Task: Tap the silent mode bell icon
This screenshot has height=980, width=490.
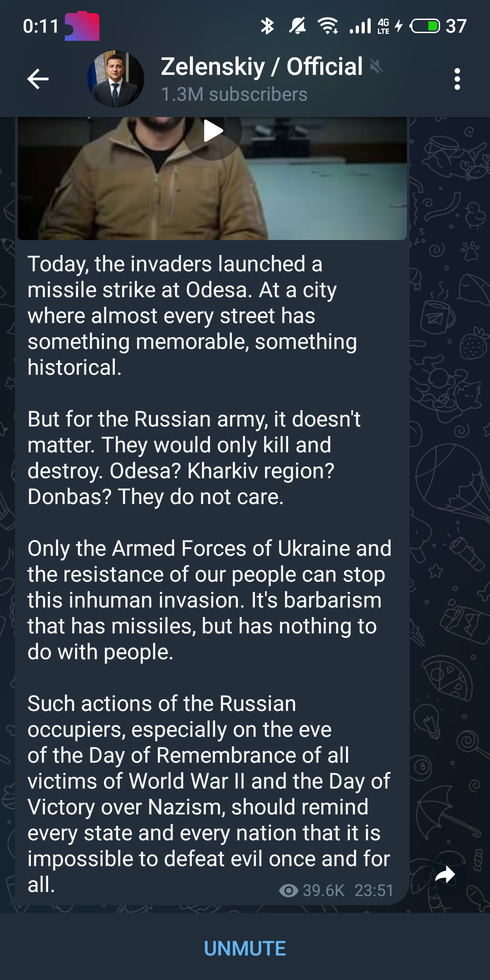Action: (x=298, y=26)
